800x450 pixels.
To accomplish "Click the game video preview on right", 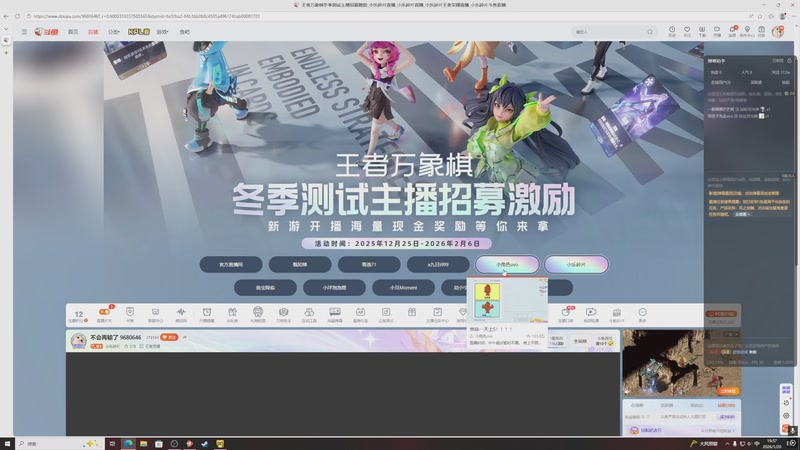I will [682, 363].
